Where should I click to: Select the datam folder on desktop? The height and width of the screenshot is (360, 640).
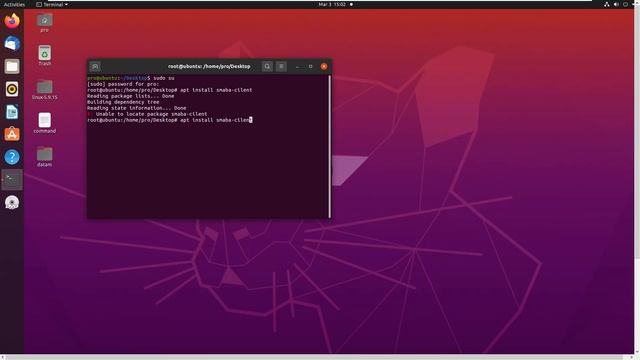pyautogui.click(x=44, y=157)
